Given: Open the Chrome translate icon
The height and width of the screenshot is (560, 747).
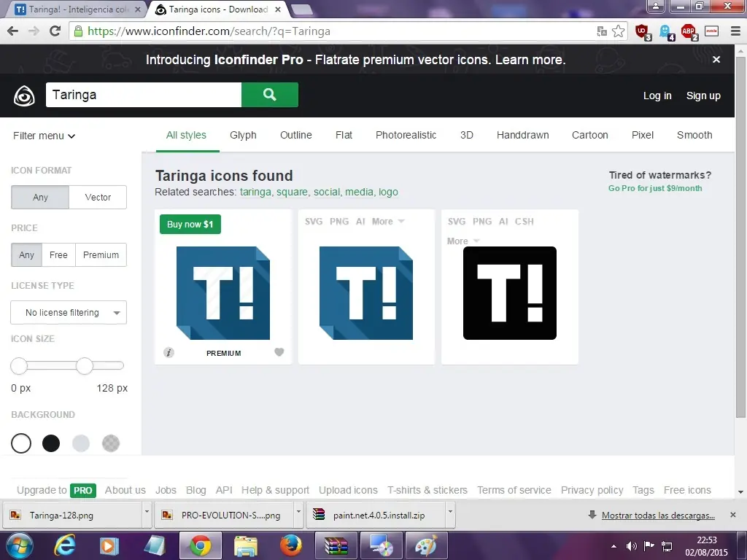Looking at the screenshot, I should (602, 31).
